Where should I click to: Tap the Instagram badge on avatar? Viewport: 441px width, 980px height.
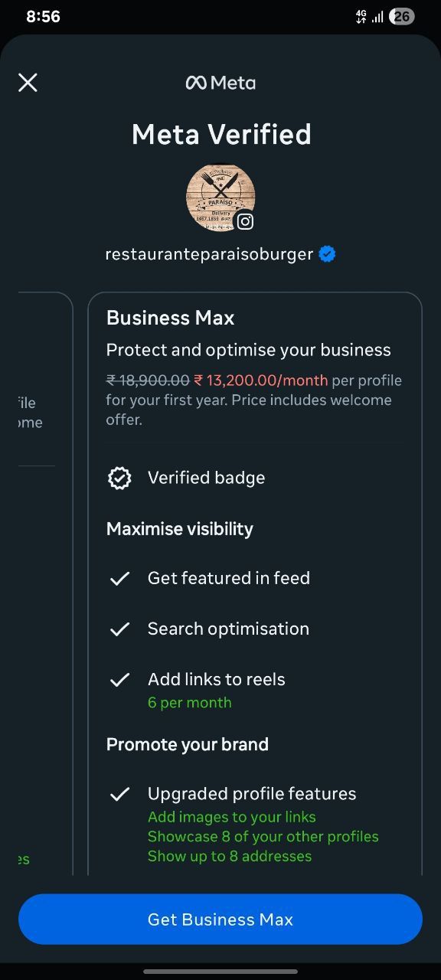245,221
